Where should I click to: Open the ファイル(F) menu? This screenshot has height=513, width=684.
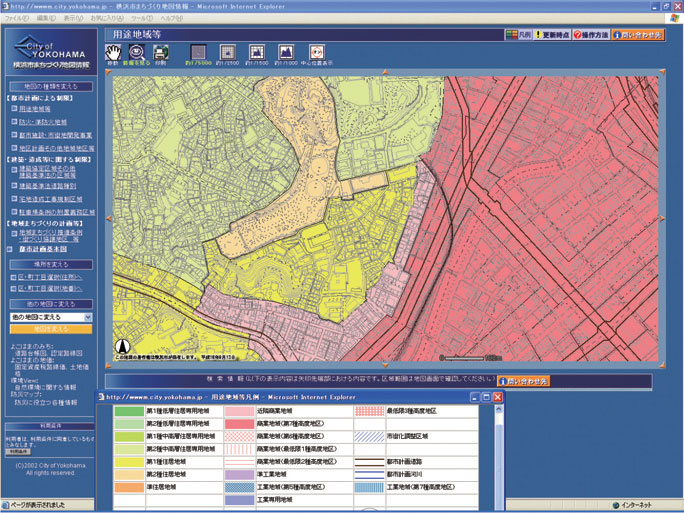click(x=16, y=18)
